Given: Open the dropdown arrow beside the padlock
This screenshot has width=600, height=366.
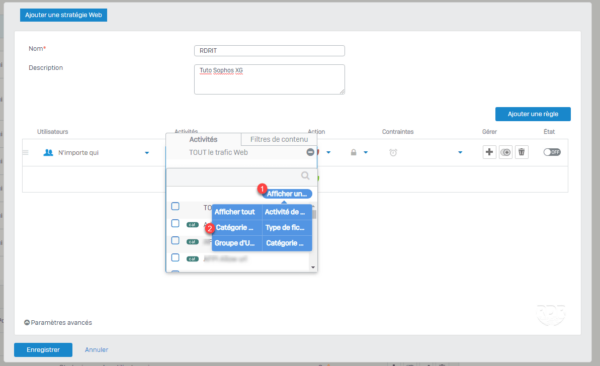Looking at the screenshot, I should click(x=366, y=152).
